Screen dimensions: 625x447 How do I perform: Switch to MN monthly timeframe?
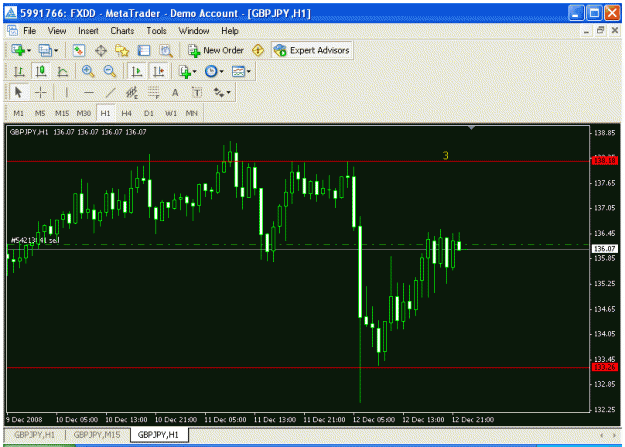[x=192, y=113]
